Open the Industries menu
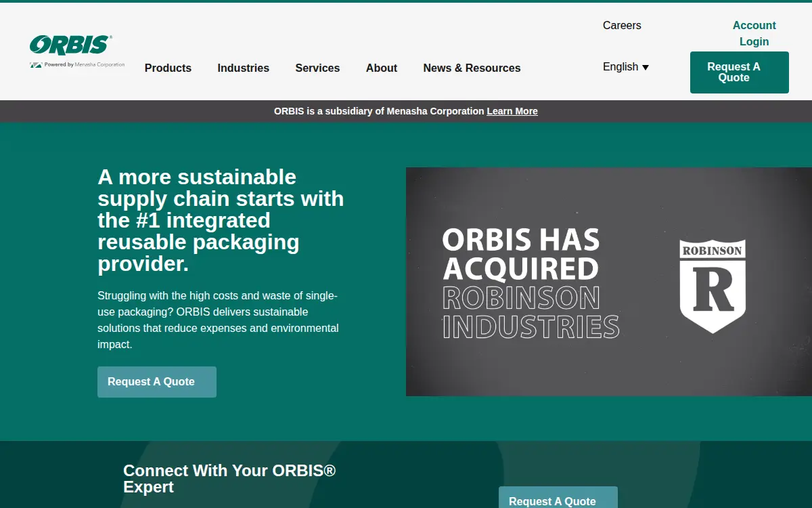812x508 pixels. (x=243, y=68)
